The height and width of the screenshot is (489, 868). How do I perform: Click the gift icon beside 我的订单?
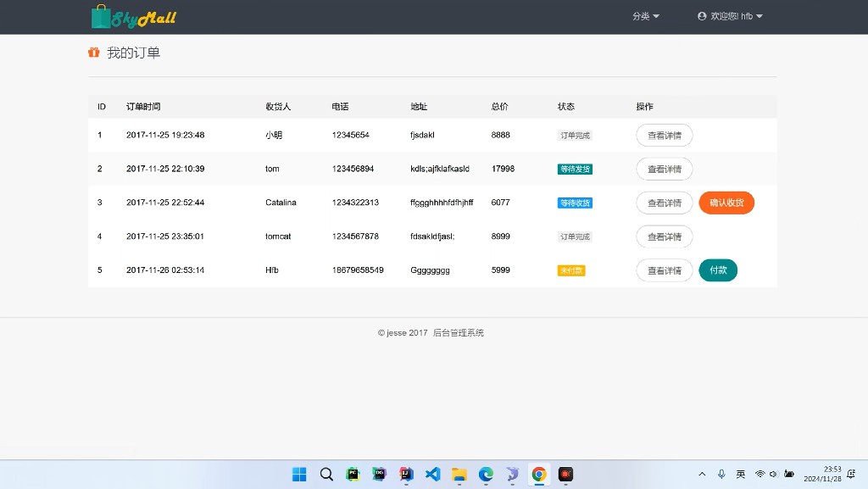coord(94,53)
